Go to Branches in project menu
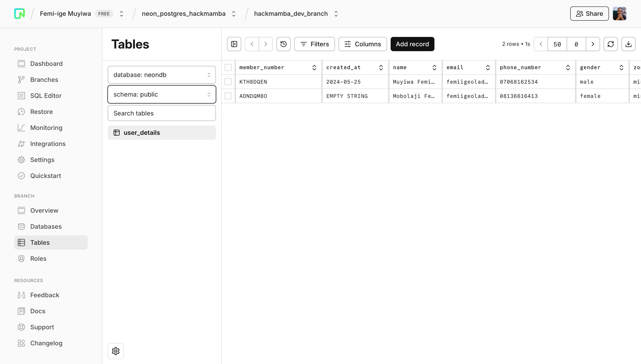The height and width of the screenshot is (364, 641). [44, 80]
